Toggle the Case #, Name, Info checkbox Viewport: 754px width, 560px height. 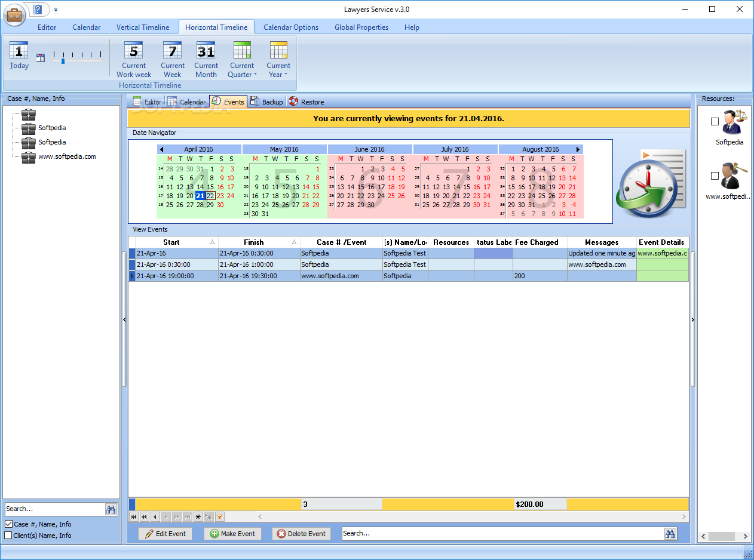(8, 524)
